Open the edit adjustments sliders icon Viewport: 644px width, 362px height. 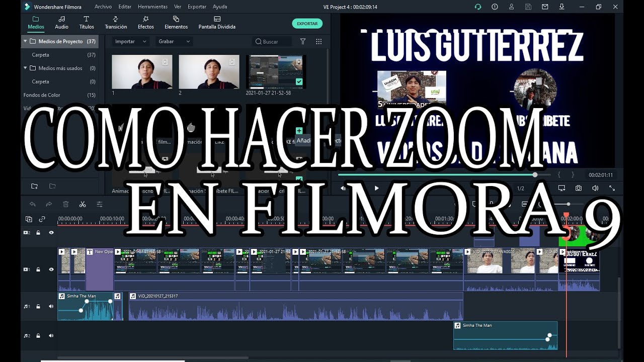point(100,204)
